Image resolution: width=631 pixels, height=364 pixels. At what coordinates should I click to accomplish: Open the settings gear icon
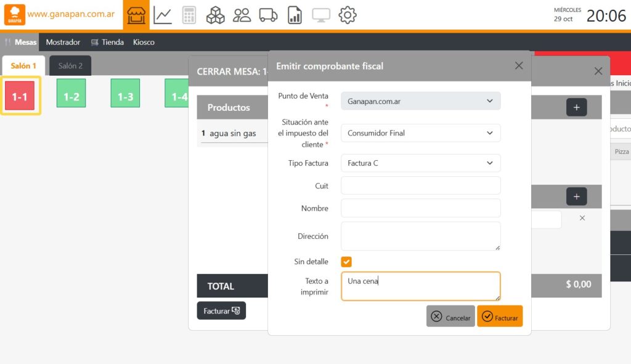tap(348, 15)
